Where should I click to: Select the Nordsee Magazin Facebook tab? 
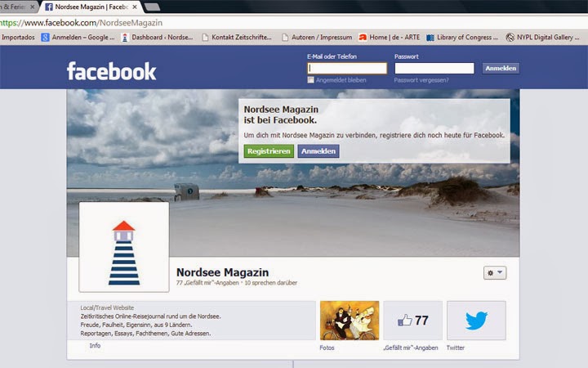91,7
